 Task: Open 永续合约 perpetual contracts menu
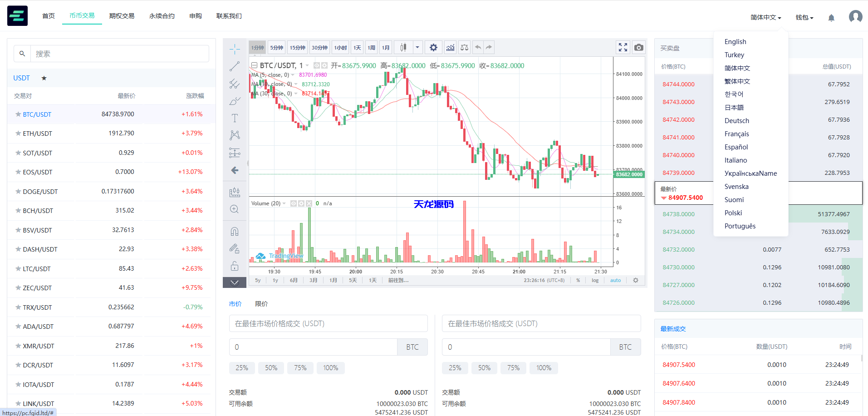pos(162,16)
